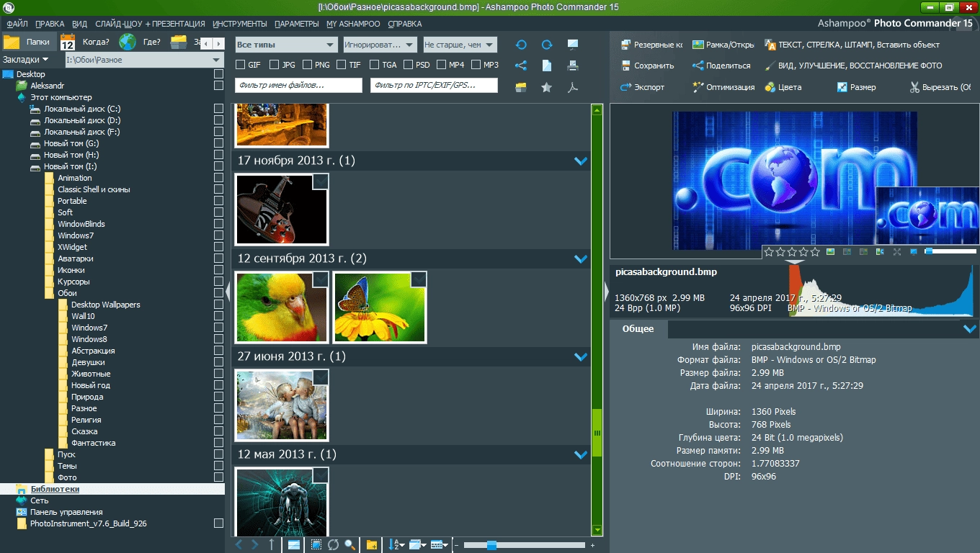Toggle the MP3 filter checkbox
Screen dimensions: 980x553
point(476,65)
